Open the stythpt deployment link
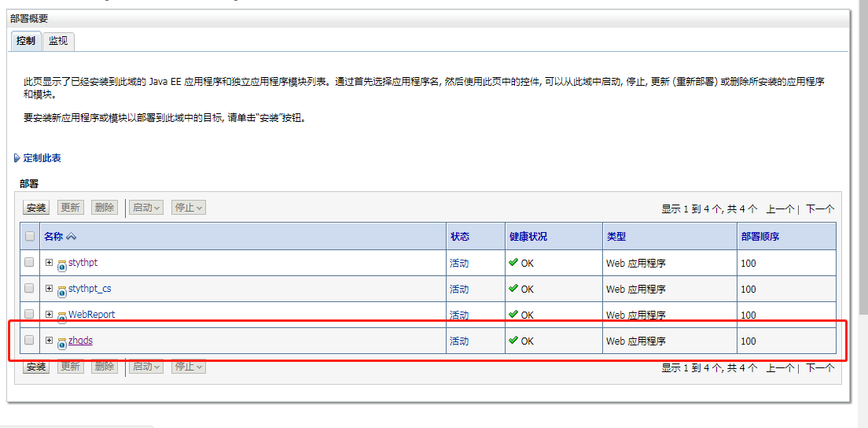This screenshot has width=868, height=428. [x=83, y=263]
